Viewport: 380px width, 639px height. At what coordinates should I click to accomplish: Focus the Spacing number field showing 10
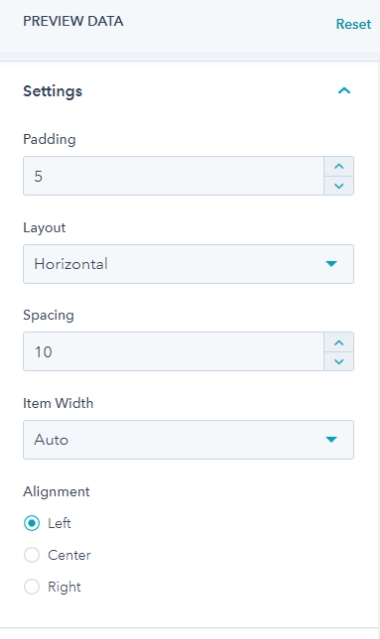(174, 351)
